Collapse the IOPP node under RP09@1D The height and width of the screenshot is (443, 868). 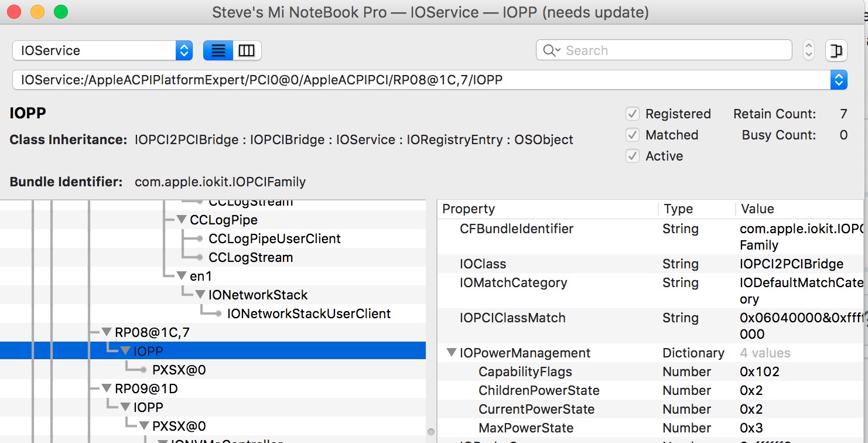[125, 407]
